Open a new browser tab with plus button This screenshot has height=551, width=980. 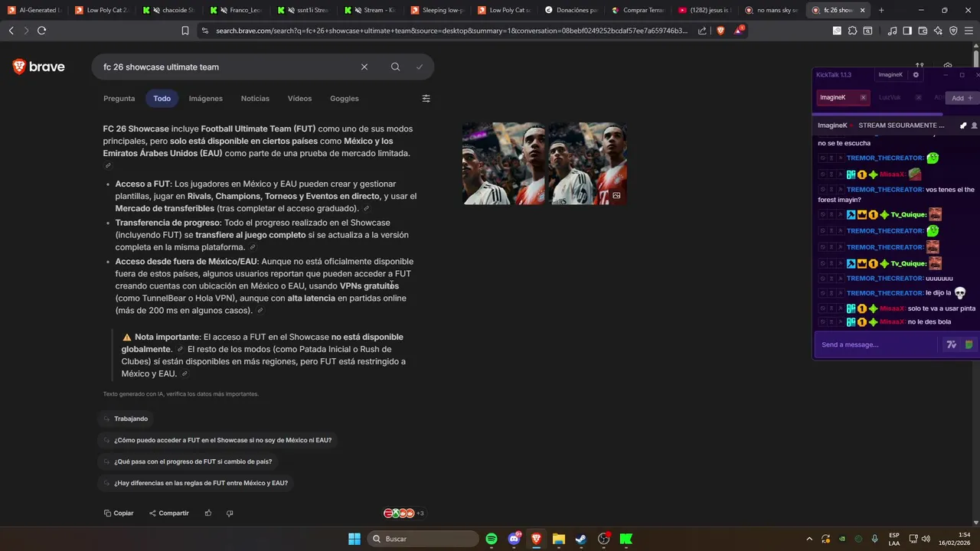pyautogui.click(x=881, y=11)
